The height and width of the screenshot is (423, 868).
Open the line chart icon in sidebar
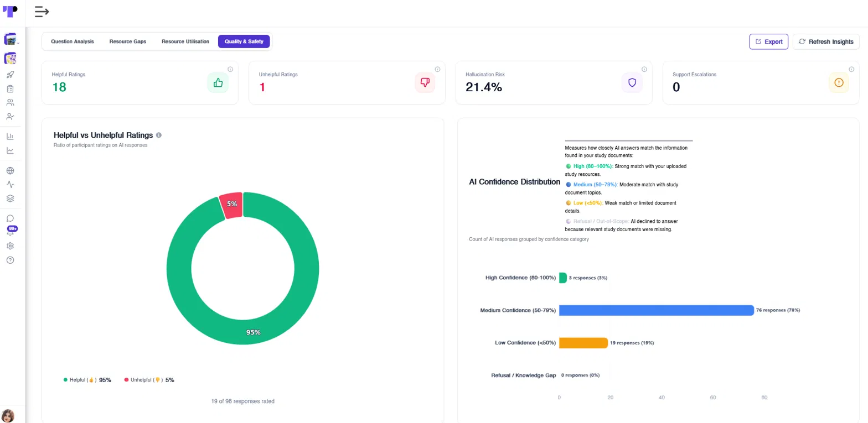click(x=10, y=150)
